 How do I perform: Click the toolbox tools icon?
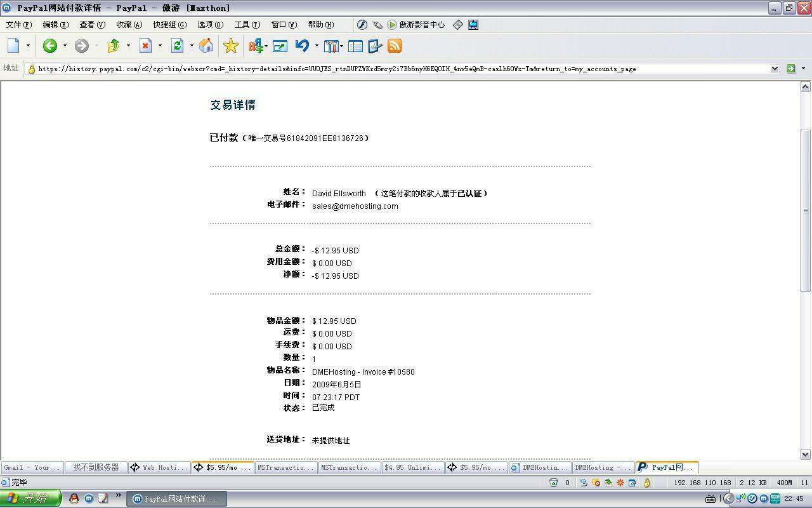click(331, 46)
